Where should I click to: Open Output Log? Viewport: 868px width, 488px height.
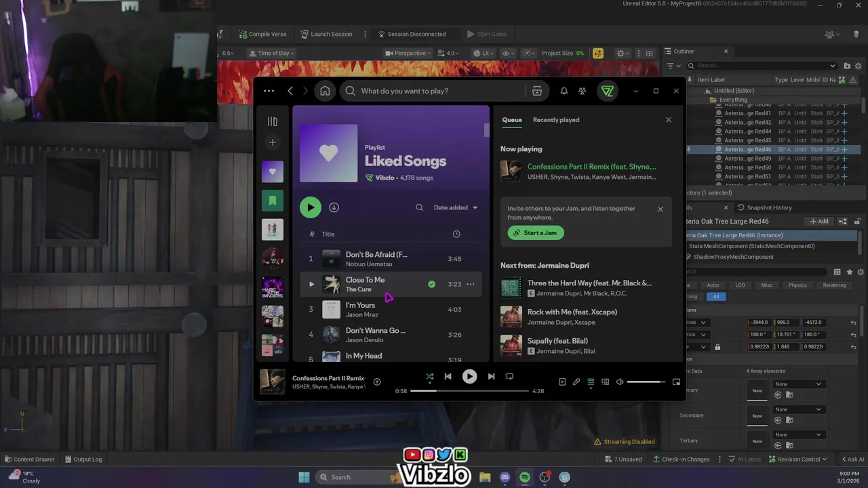pos(83,459)
